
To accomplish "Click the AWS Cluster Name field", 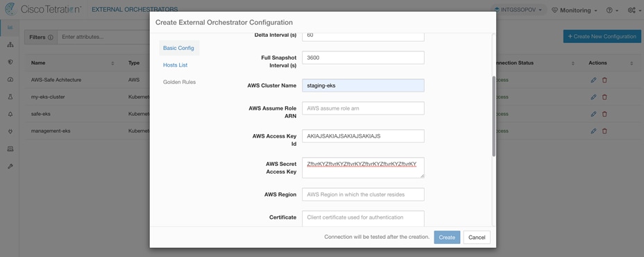I will (363, 85).
